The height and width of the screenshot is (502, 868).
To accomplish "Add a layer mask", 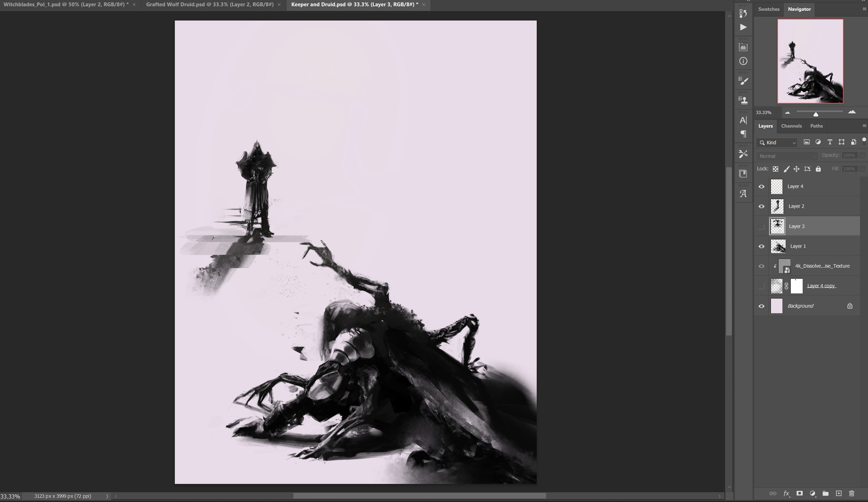I will pos(800,493).
